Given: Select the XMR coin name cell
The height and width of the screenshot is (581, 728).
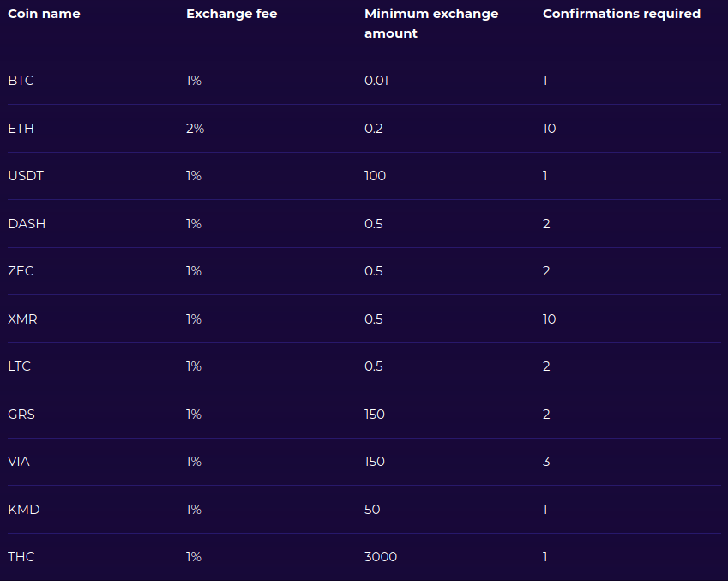Looking at the screenshot, I should [x=23, y=319].
